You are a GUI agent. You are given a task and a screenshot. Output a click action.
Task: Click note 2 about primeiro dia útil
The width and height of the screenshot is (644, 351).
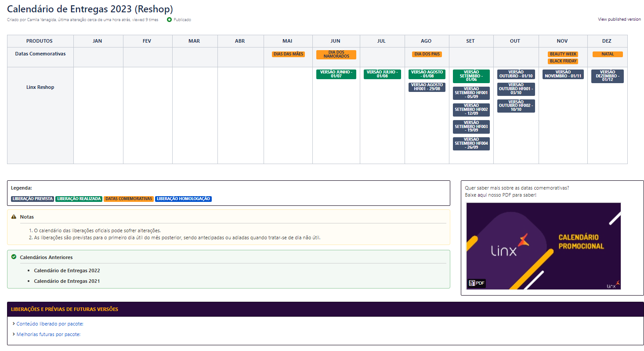pyautogui.click(x=177, y=238)
